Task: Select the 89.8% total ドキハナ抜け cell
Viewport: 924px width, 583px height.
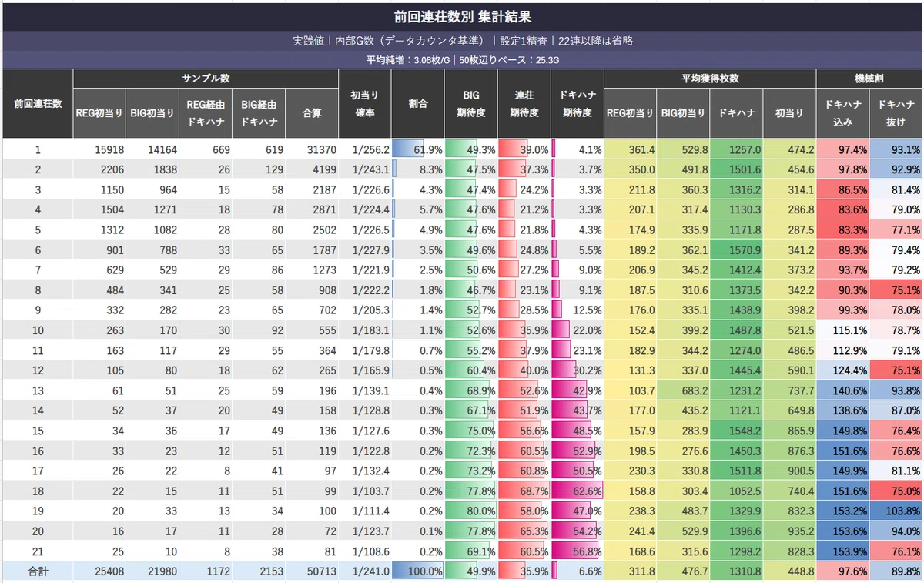Action: [x=896, y=571]
